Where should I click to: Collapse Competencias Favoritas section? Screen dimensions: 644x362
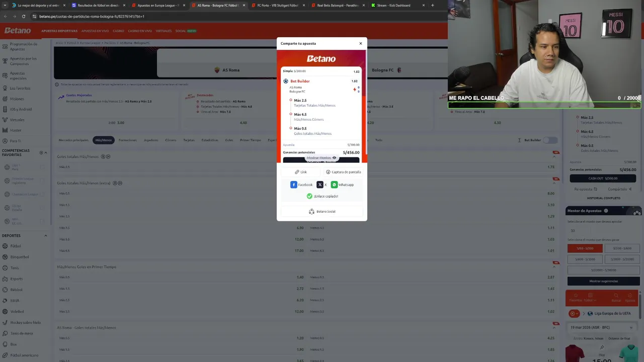point(46,153)
